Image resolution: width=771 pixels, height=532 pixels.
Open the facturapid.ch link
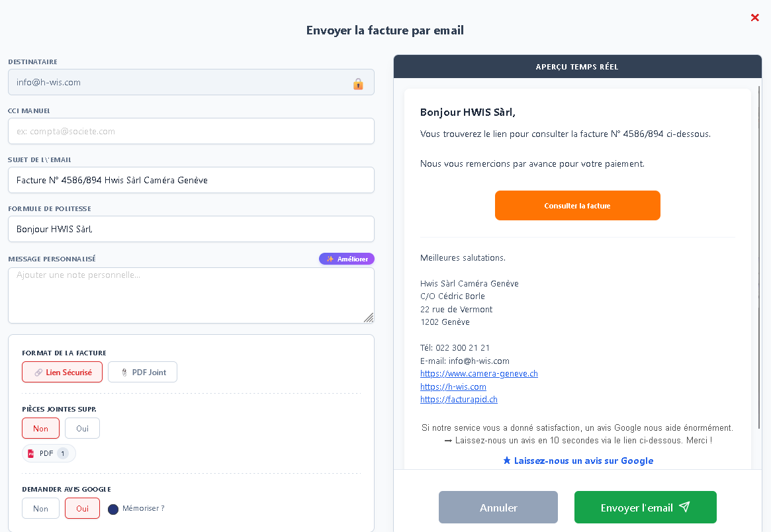coord(459,400)
